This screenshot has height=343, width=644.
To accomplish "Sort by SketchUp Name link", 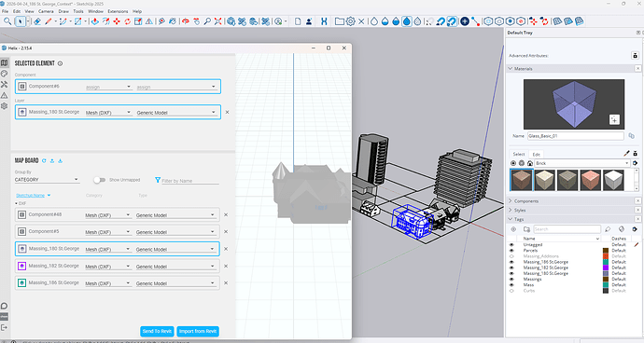I will 31,196.
